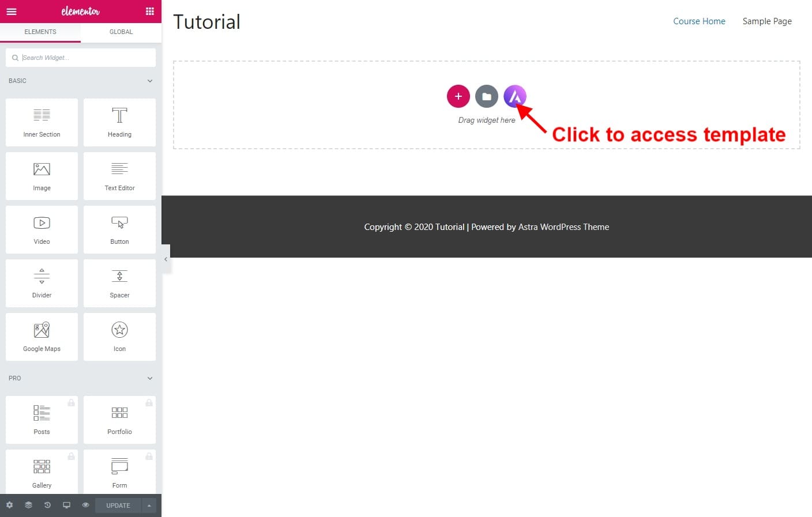Select the Google Maps widget
The image size is (812, 517).
click(42, 337)
